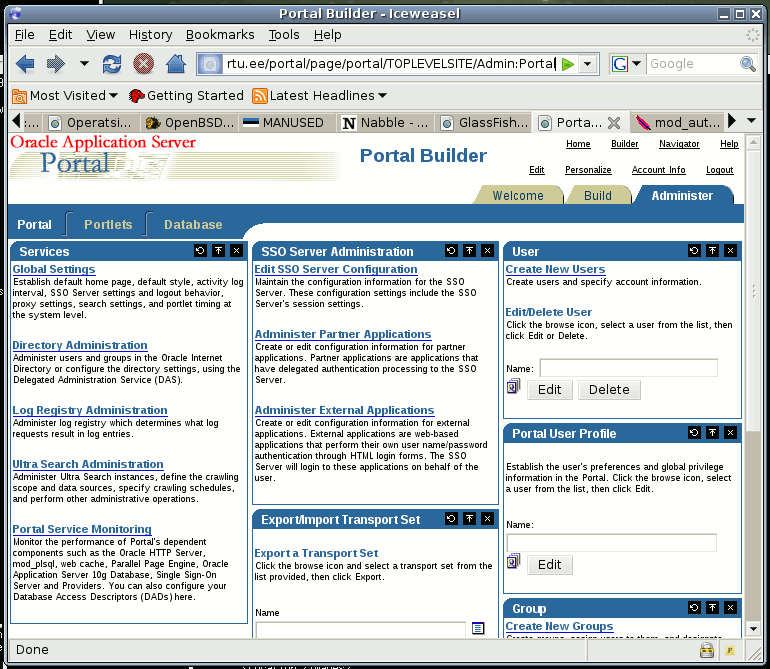Image resolution: width=770 pixels, height=669 pixels.
Task: Collapse the SSO Server Administration portlet
Action: [x=469, y=251]
